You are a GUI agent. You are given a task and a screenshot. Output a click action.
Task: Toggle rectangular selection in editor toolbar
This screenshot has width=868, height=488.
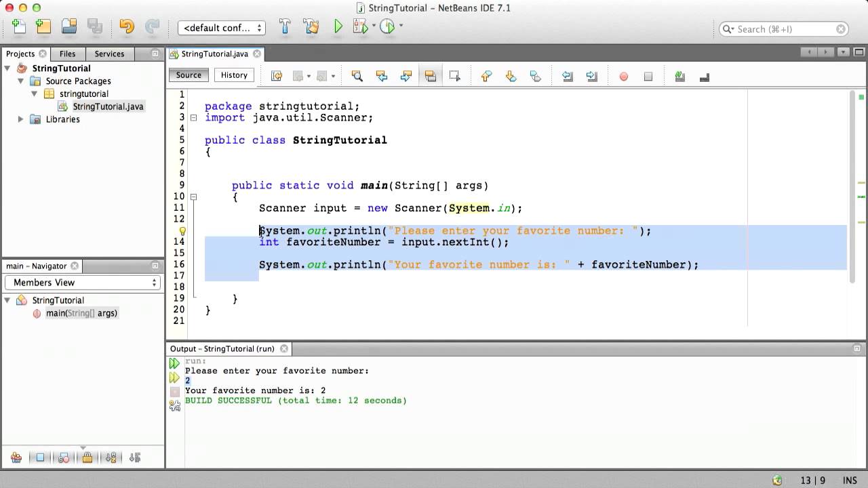click(x=455, y=77)
